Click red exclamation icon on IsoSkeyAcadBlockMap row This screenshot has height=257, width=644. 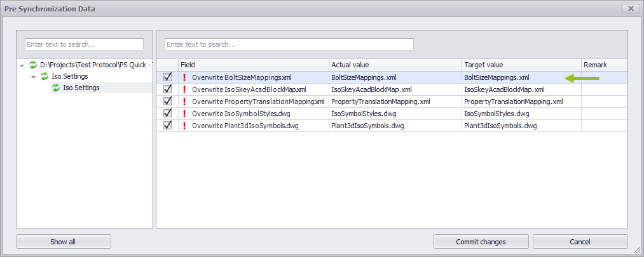pyautogui.click(x=184, y=89)
